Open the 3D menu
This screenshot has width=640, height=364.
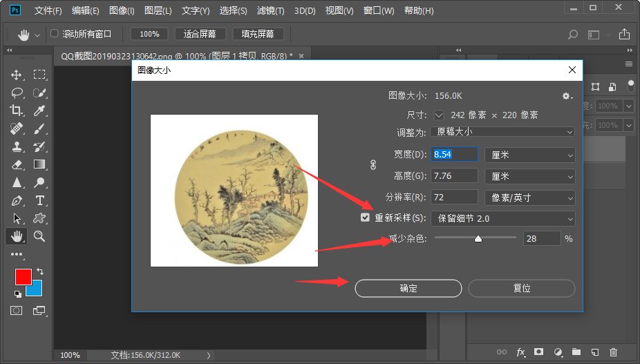tap(305, 10)
